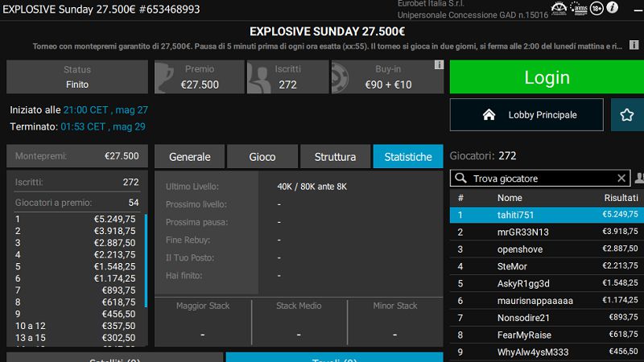The image size is (644, 362).
Task: Select player mrGR33N13 row
Action: click(x=547, y=232)
